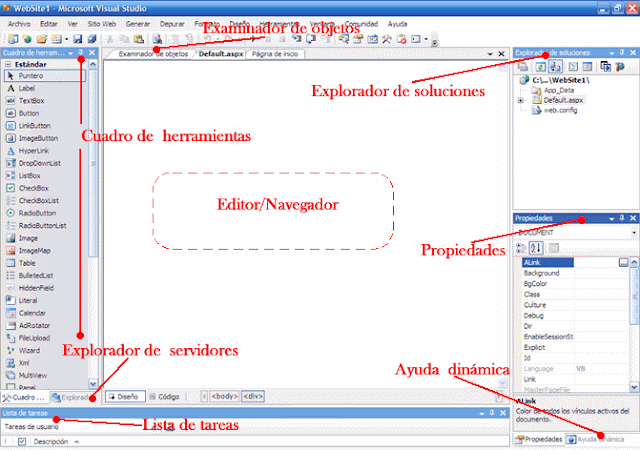Select the App_Data folder in Solution Explorer
The image size is (640, 450).
[554, 90]
